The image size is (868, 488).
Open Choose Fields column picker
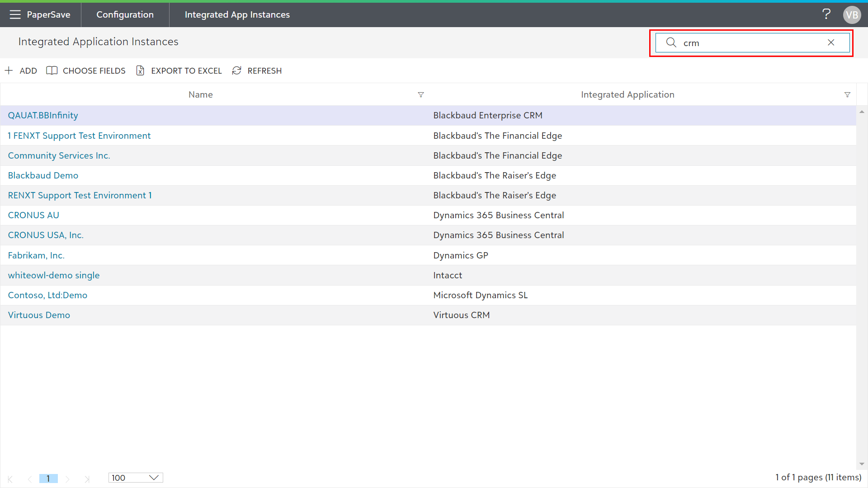86,70
